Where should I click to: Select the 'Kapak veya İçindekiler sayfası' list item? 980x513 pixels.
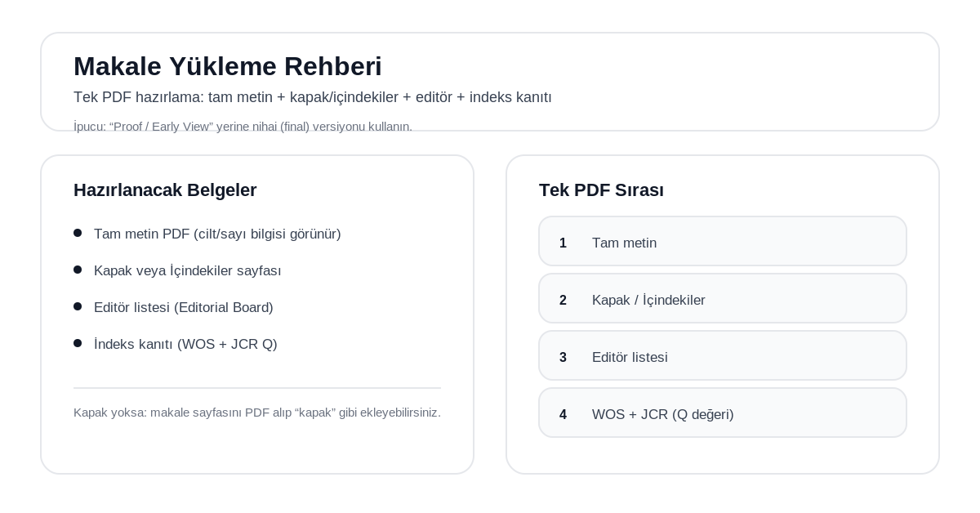187,271
